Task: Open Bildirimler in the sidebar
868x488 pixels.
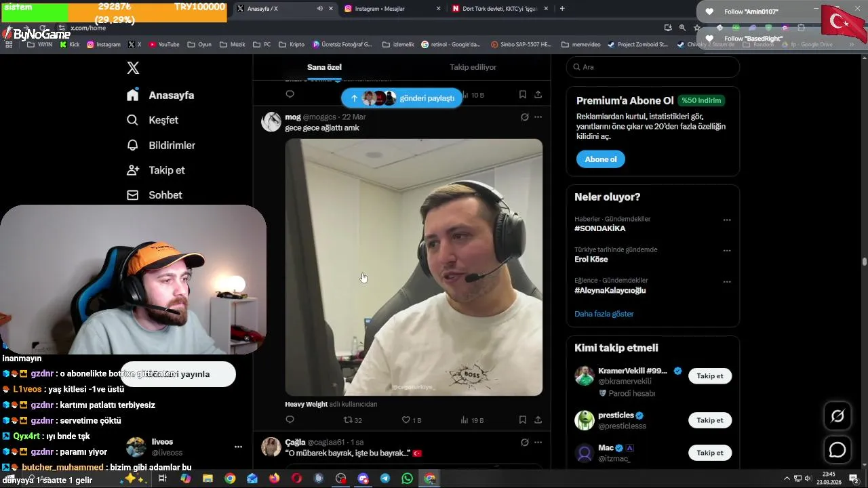Action: pos(161,145)
